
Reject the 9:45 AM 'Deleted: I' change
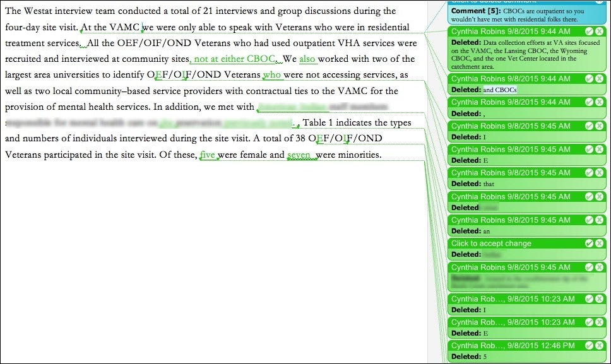click(598, 126)
